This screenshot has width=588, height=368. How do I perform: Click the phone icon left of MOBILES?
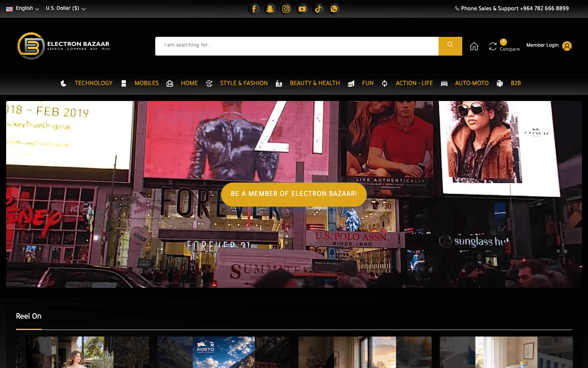[x=124, y=83]
